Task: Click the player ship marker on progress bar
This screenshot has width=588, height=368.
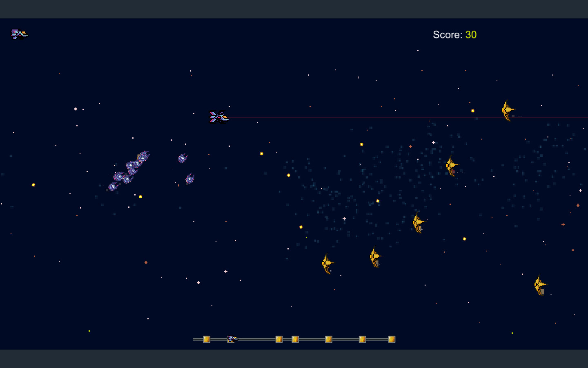Action: (231, 339)
